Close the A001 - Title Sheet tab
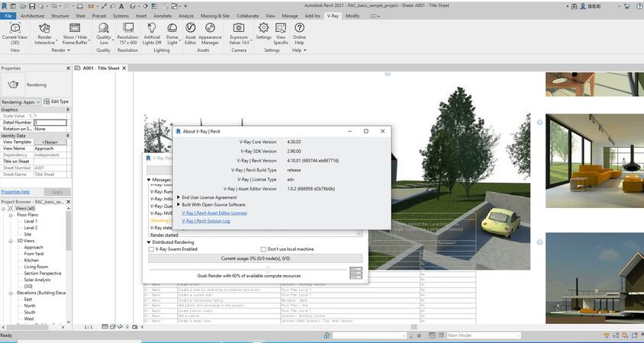Viewport: 644px width, 343px height. 124,68
